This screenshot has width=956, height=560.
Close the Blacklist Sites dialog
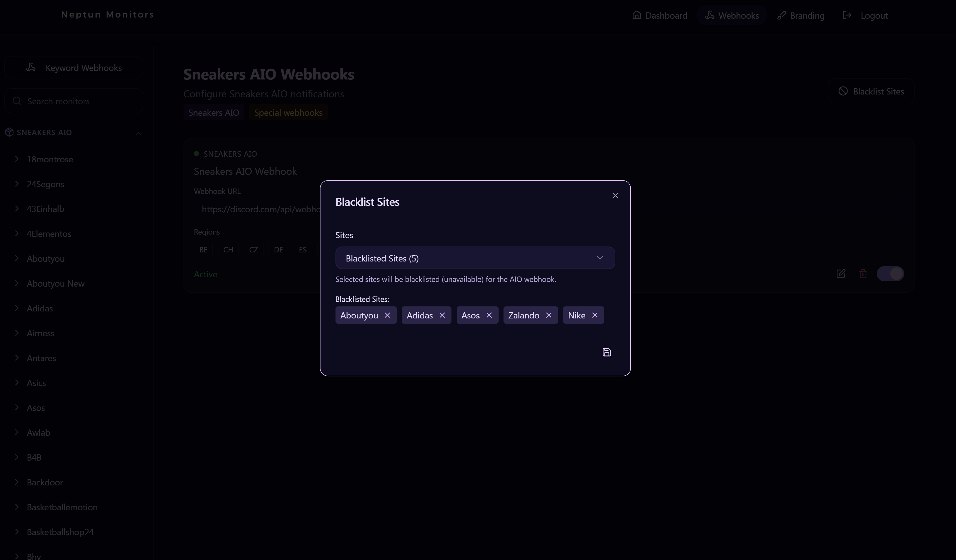(615, 196)
